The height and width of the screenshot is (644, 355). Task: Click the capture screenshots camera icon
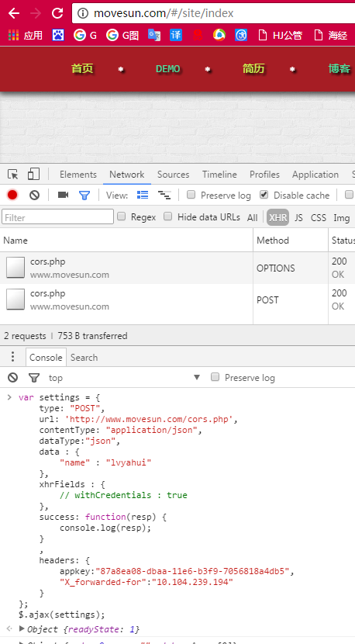63,195
